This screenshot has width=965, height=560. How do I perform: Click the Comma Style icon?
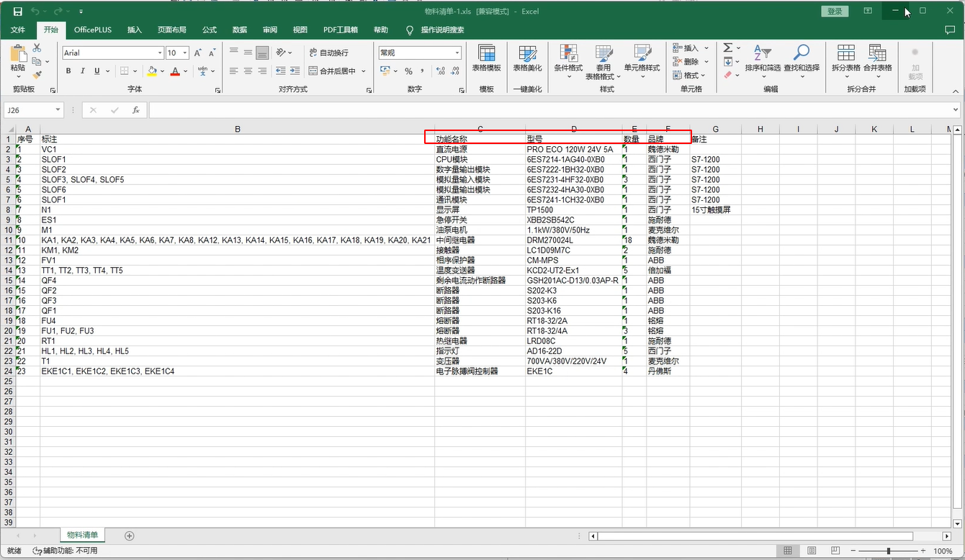[421, 71]
